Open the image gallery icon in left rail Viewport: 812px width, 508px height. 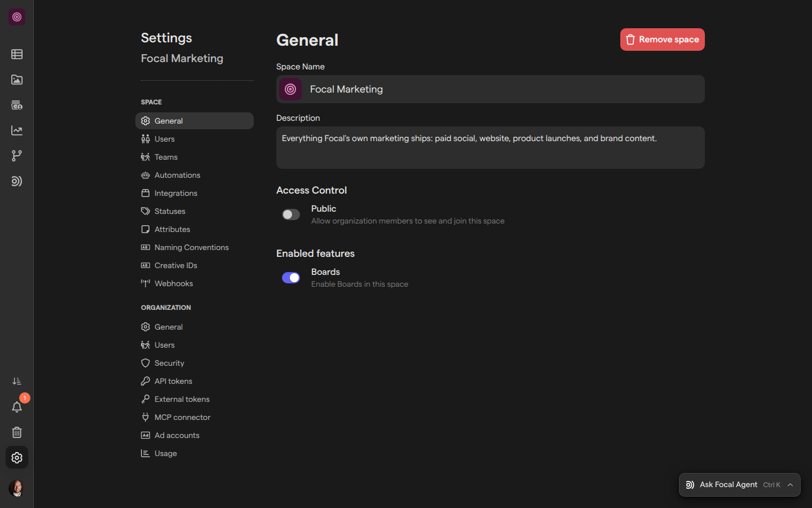pyautogui.click(x=17, y=80)
